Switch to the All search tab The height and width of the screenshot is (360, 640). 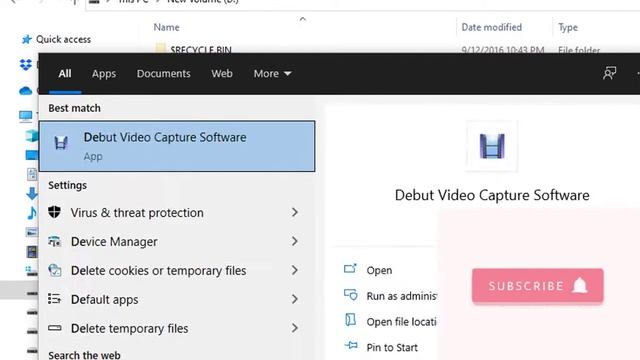tap(65, 73)
